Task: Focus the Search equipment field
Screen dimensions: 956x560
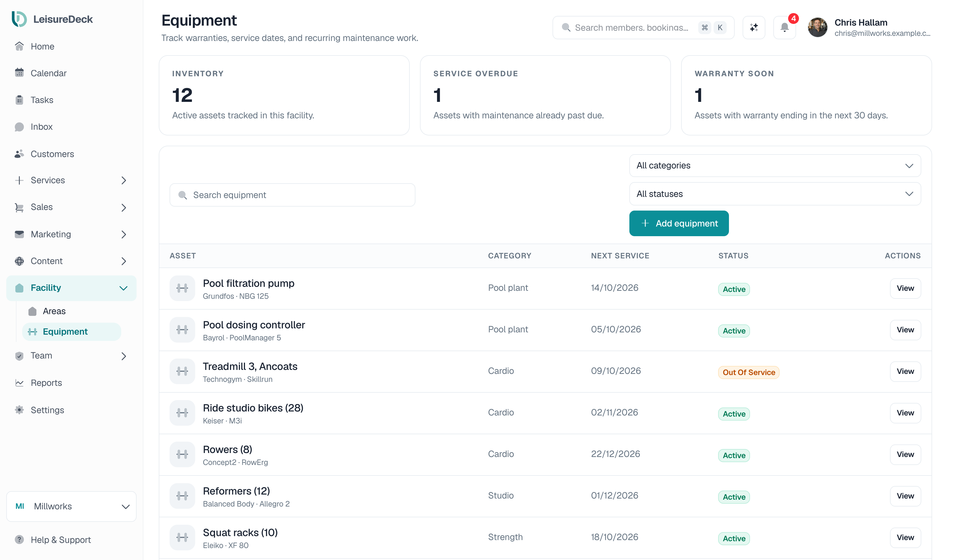Action: 292,195
